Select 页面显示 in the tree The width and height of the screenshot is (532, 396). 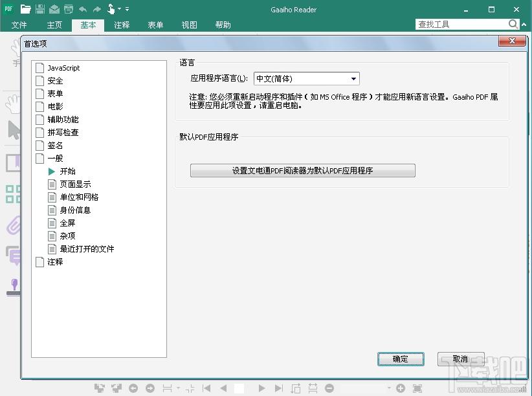[x=75, y=184]
